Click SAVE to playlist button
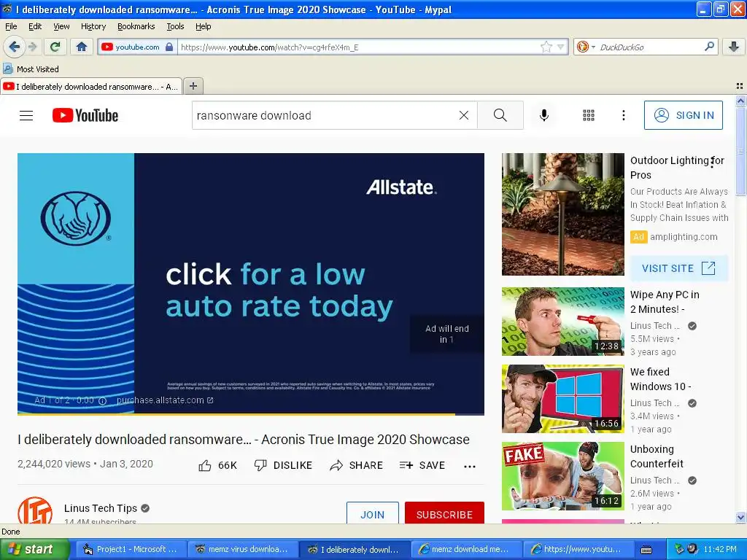The width and height of the screenshot is (747, 560). (x=422, y=465)
